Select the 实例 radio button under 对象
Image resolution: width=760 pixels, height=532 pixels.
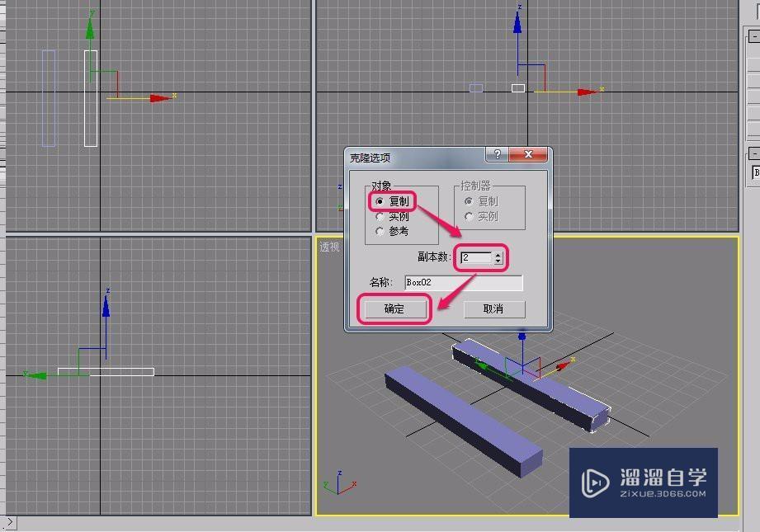coord(379,217)
